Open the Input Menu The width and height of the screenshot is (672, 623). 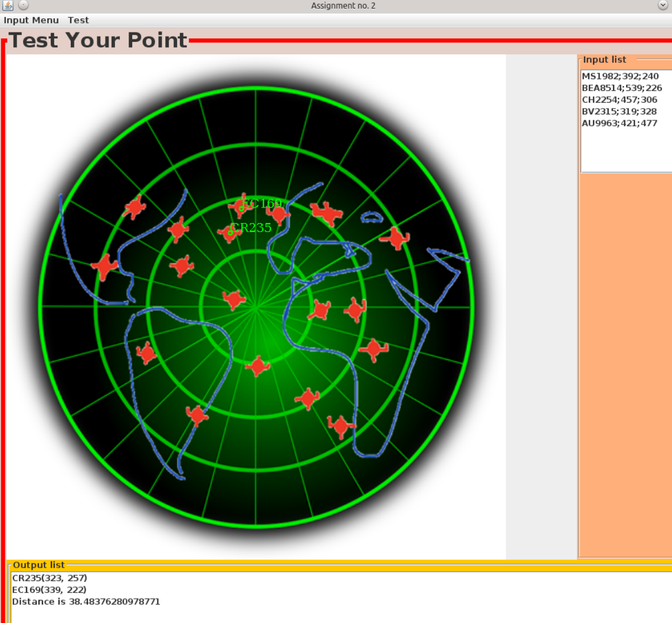point(31,19)
